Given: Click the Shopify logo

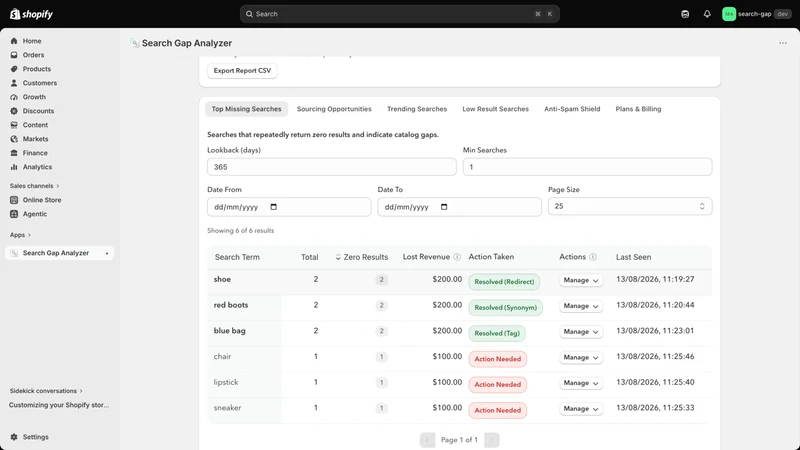Looking at the screenshot, I should (x=32, y=14).
